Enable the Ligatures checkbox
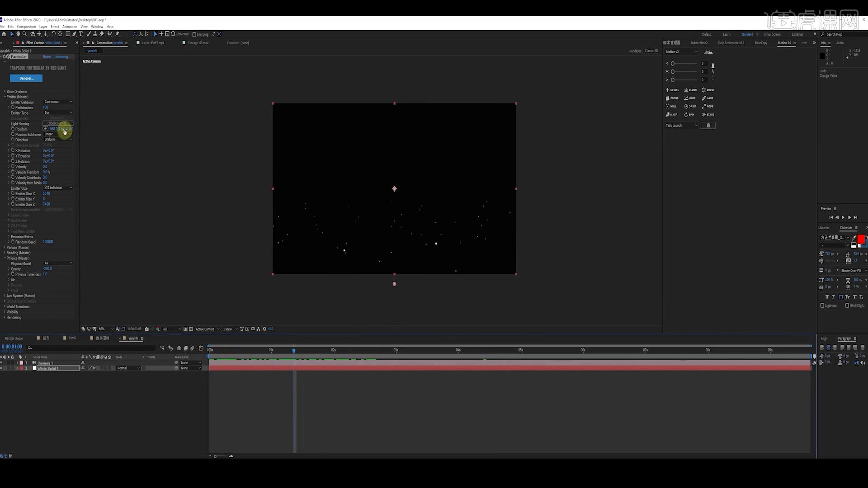This screenshot has height=488, width=868. click(822, 305)
